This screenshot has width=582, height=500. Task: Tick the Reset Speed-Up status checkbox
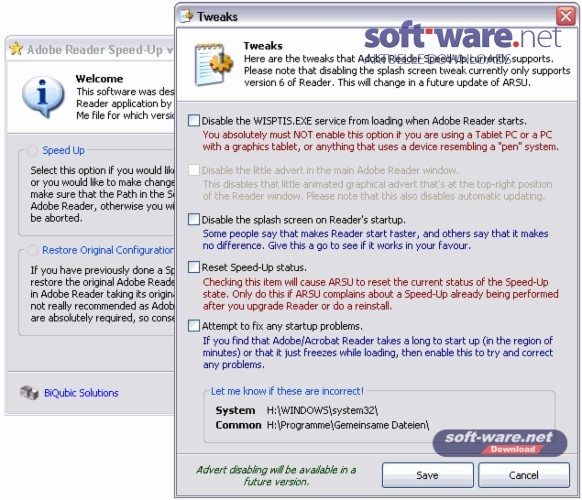pos(194,267)
